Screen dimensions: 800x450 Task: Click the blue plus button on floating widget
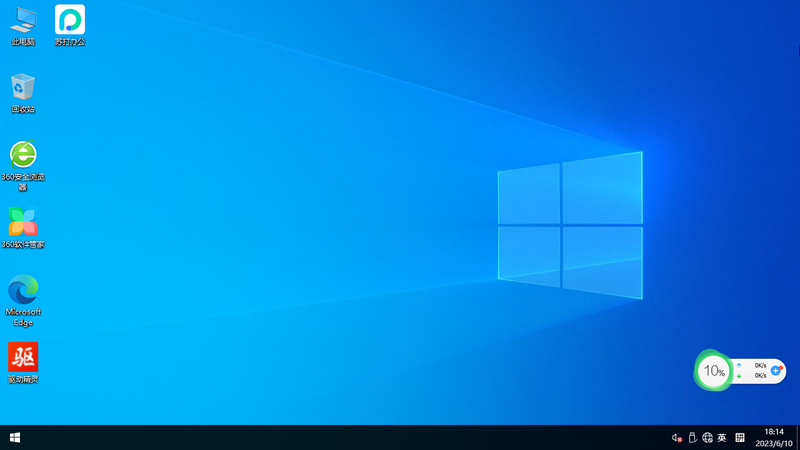pos(776,370)
